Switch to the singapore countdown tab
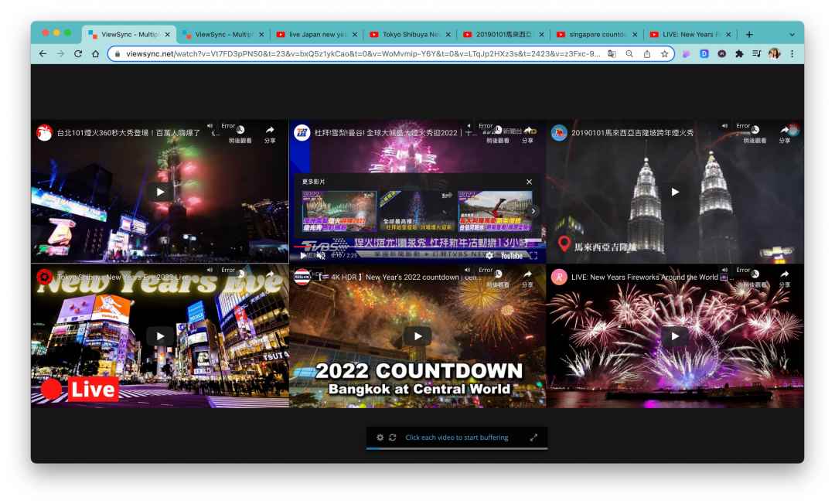The width and height of the screenshot is (835, 504). tap(595, 35)
